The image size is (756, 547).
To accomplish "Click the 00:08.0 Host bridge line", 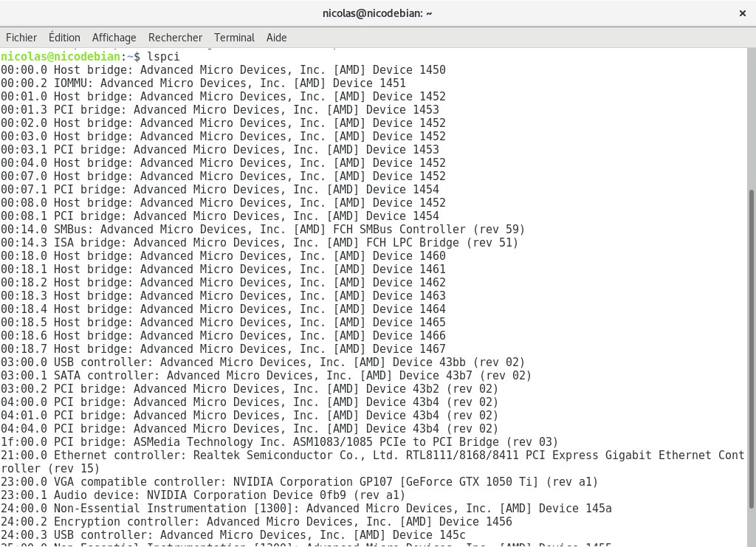I will [223, 203].
